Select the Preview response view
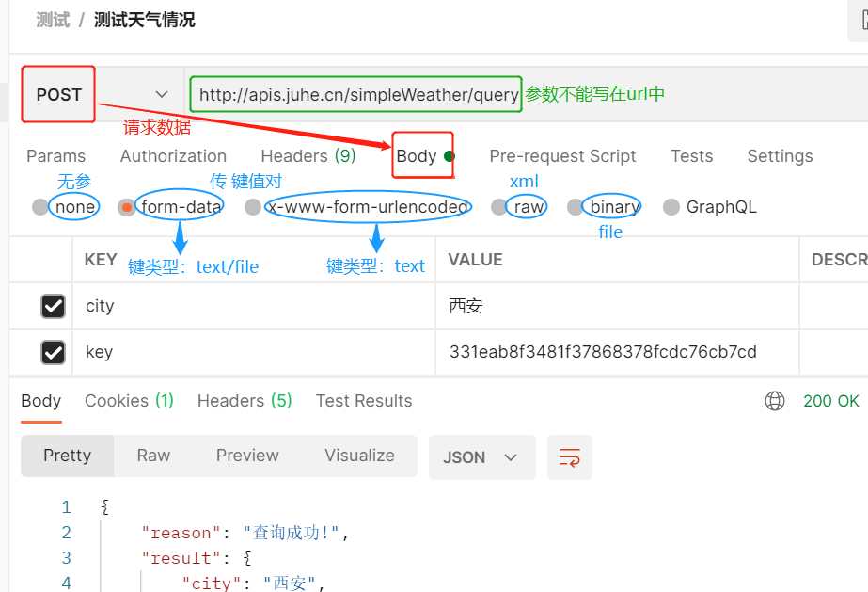This screenshot has width=868, height=592. (x=246, y=455)
